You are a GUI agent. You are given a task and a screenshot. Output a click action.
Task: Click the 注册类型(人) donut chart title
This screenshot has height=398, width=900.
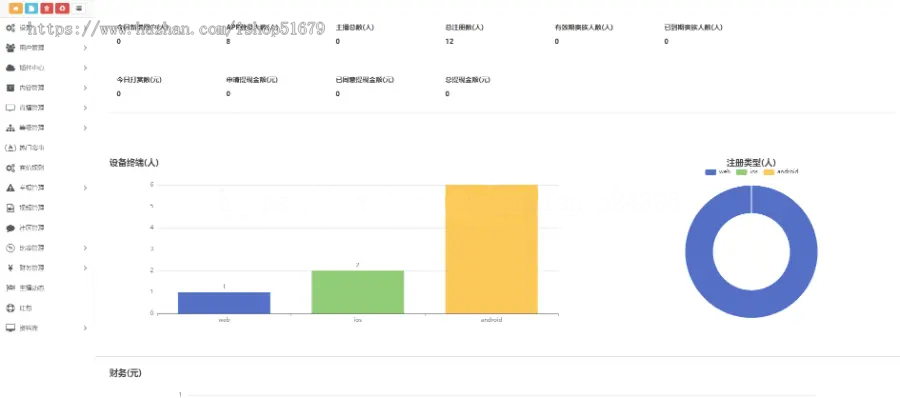click(751, 163)
